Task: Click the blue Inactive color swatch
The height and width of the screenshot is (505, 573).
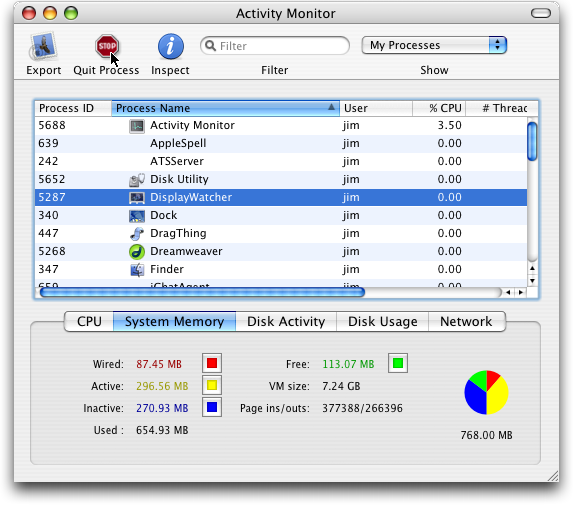Action: click(212, 407)
